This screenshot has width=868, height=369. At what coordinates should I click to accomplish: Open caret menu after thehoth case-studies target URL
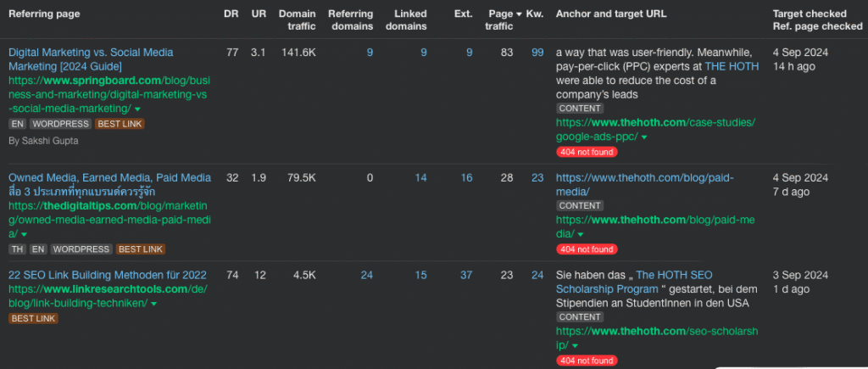coord(643,137)
